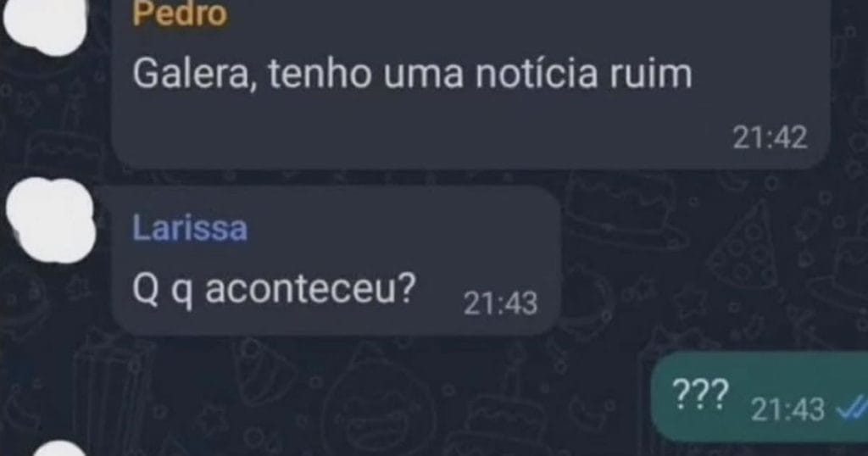Click the green outgoing message bubble
This screenshot has height=456, width=868.
759,395
